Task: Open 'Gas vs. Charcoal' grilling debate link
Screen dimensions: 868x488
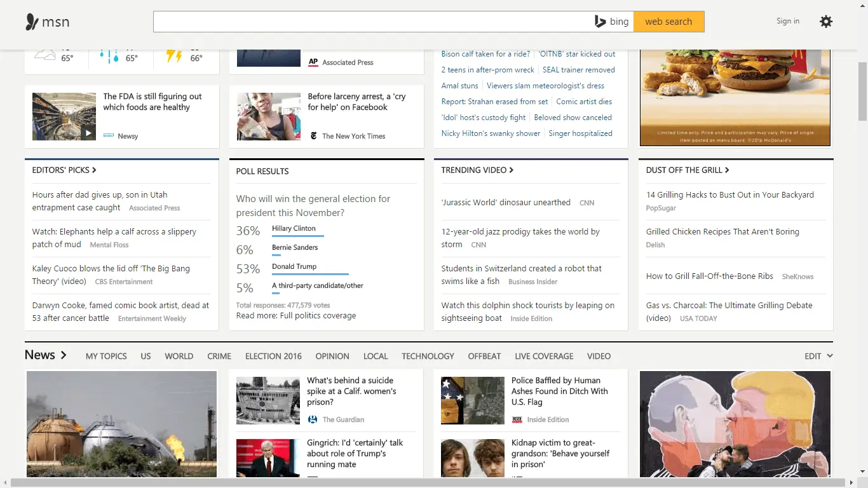Action: [x=729, y=311]
